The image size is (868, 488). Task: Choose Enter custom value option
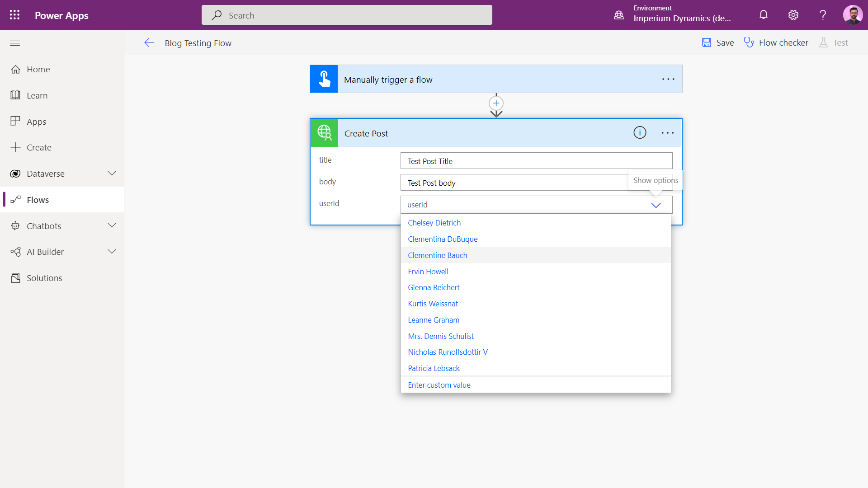(x=439, y=385)
